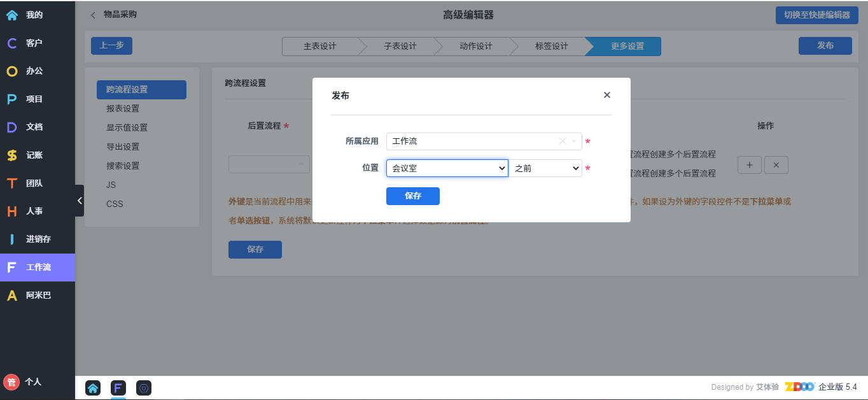Click the workflow F icon in bottom bar
The image size is (868, 400).
pos(118,388)
